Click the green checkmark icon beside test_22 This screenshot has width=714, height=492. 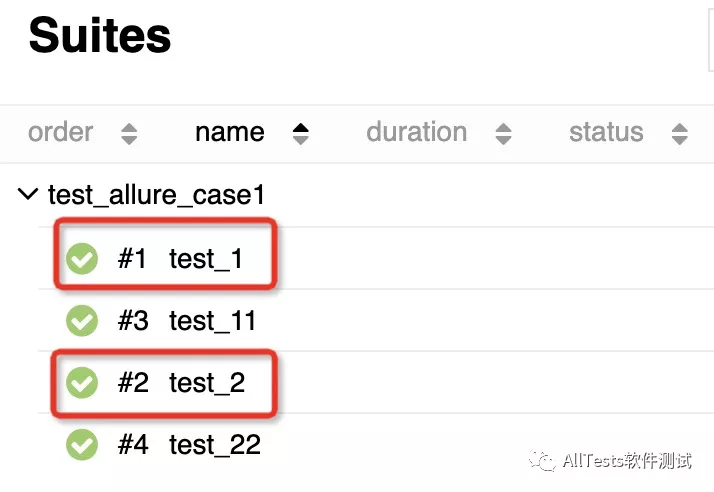[x=82, y=444]
